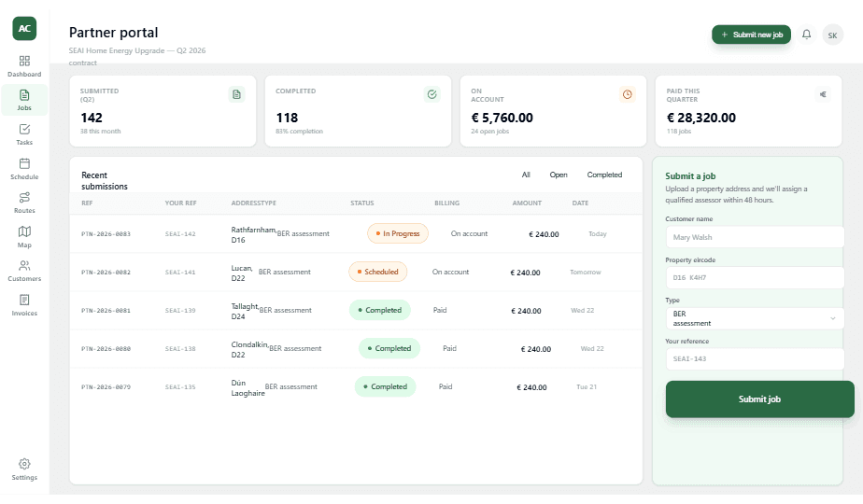Viewport: 863px width, 504px height.
Task: Open job ref PTN-2026-0082
Action: [x=106, y=273]
